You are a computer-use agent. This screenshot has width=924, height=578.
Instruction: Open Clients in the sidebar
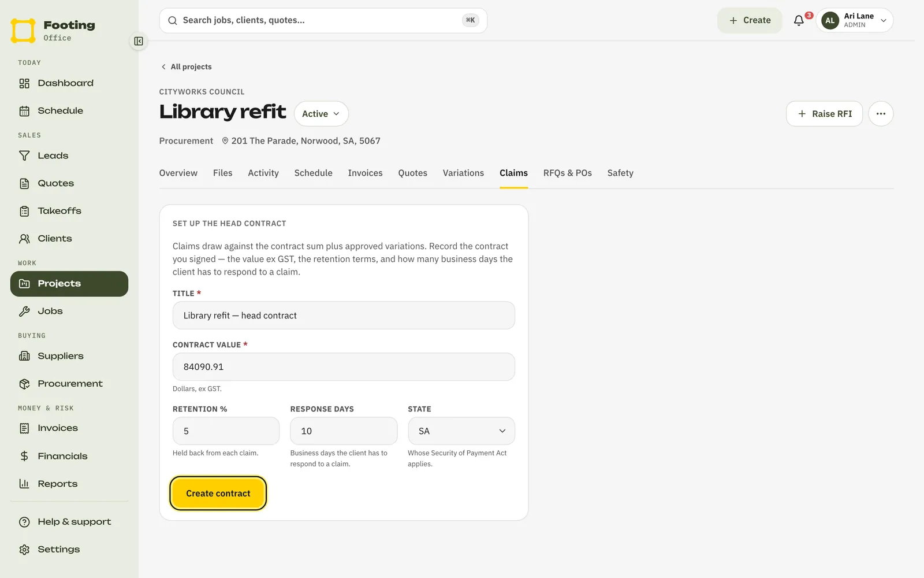pos(69,239)
